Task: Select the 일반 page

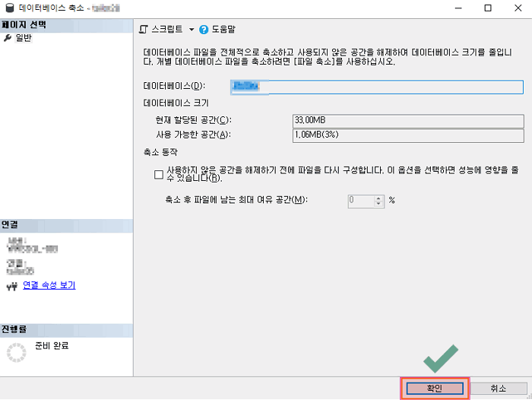Action: (24, 38)
